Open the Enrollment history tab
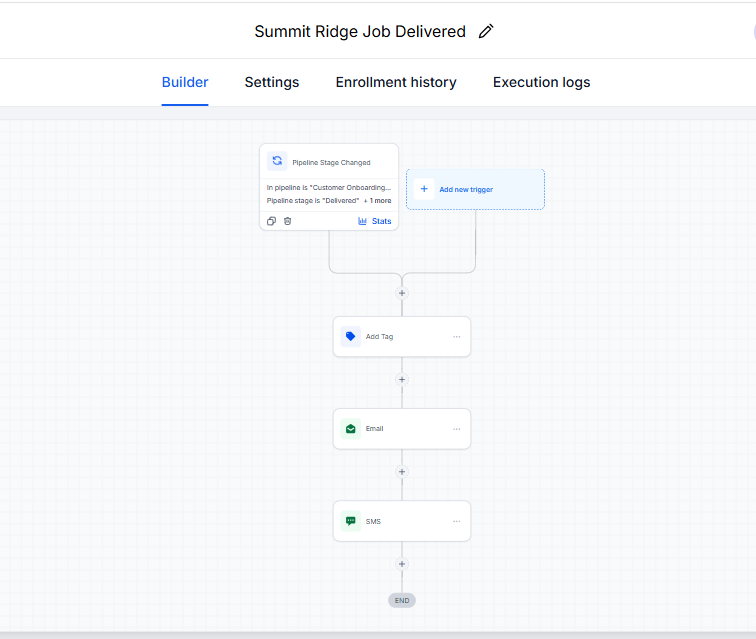756x639 pixels. point(396,82)
